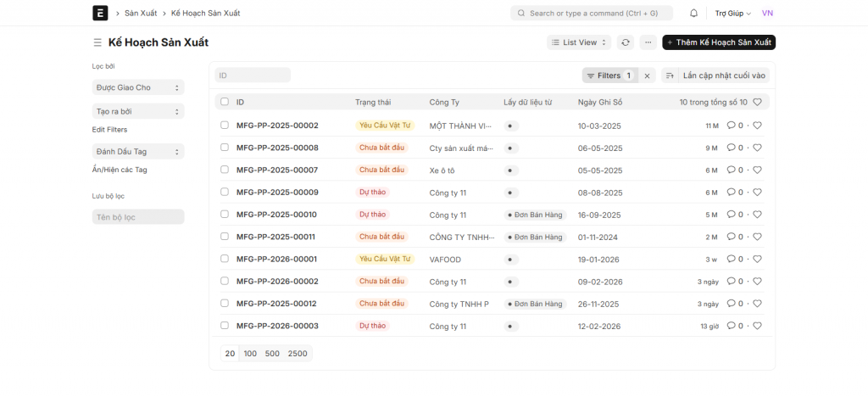Image resolution: width=868 pixels, height=397 pixels.
Task: Open the VN user avatar
Action: [767, 14]
